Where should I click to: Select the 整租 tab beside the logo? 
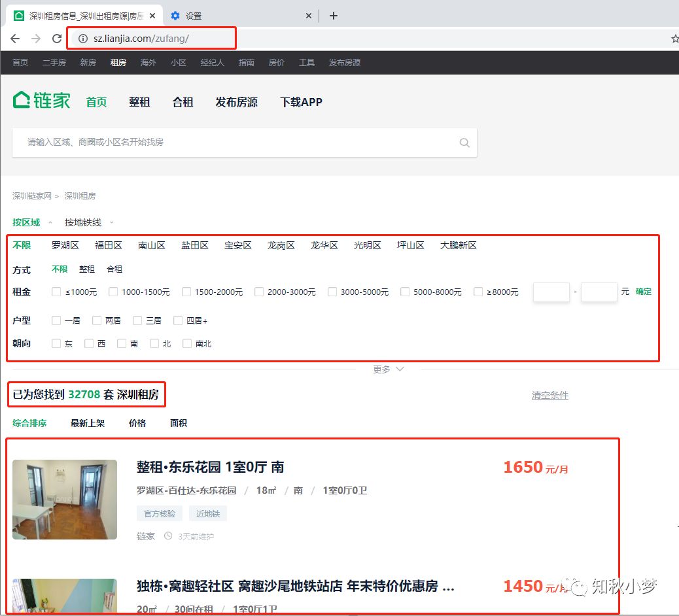[139, 102]
